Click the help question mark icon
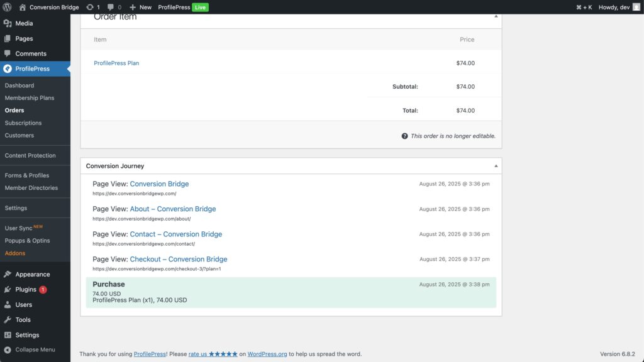Viewport: 644px width, 362px height. 404,136
